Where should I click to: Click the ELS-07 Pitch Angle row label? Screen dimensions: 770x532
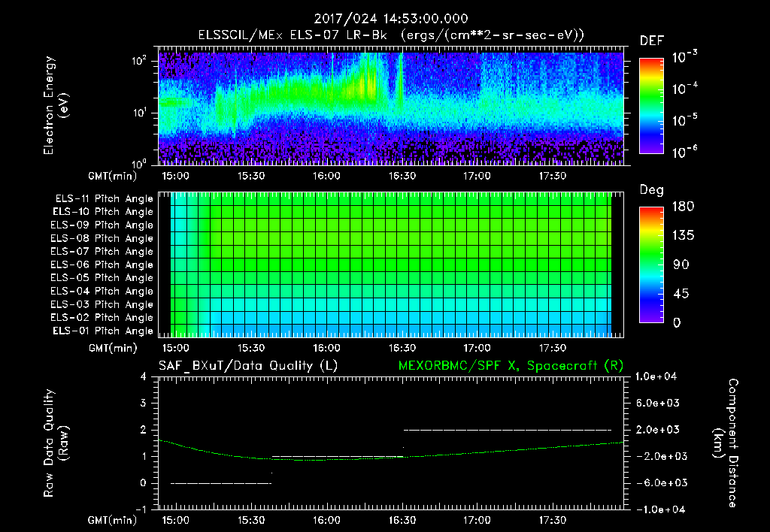pos(102,251)
